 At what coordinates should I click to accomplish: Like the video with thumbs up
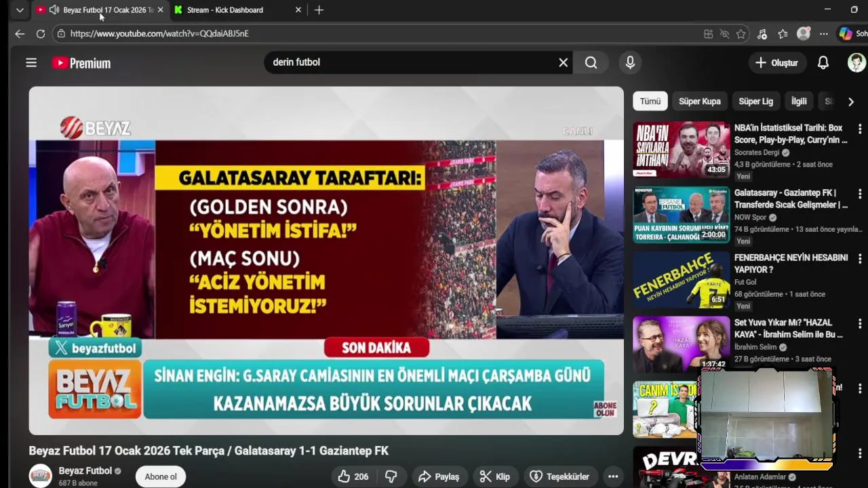[353, 476]
